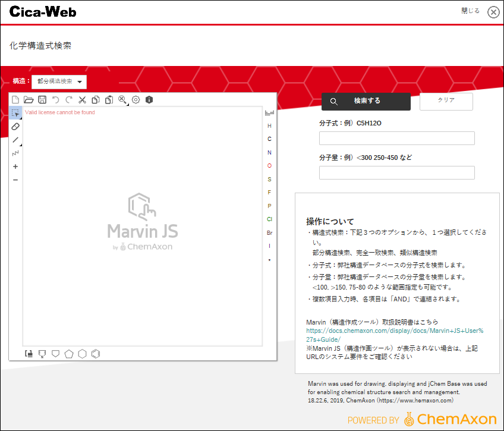Show the Marvin JS about info icon

(149, 100)
